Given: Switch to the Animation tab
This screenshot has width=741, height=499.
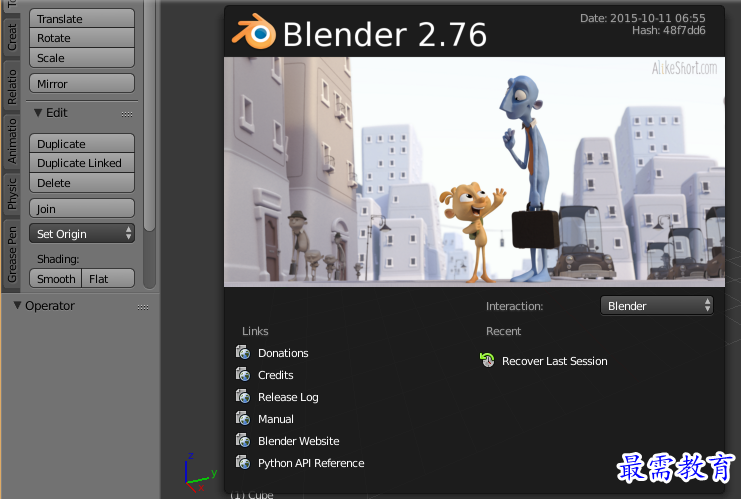Looking at the screenshot, I should tap(11, 141).
